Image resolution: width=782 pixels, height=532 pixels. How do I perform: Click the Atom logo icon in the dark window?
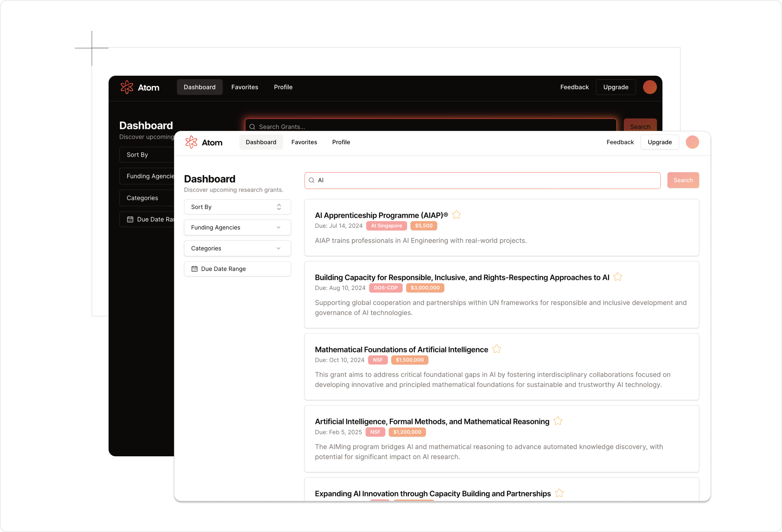point(127,87)
